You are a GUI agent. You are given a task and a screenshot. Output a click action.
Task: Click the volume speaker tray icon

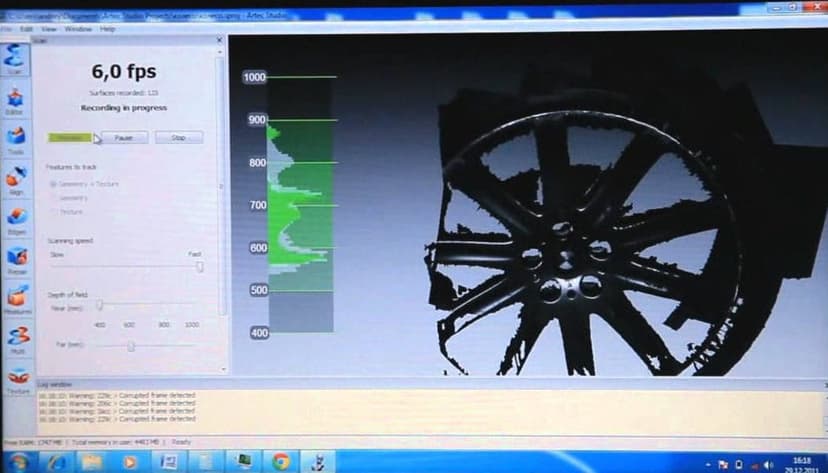point(769,464)
